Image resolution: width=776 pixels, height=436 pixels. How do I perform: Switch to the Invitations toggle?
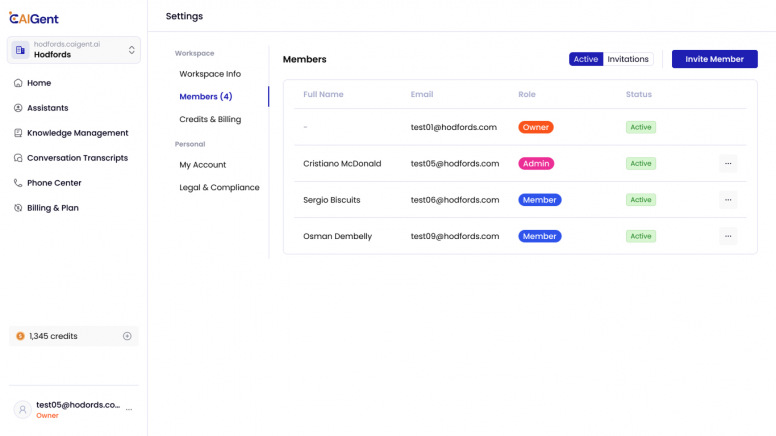[x=628, y=59]
